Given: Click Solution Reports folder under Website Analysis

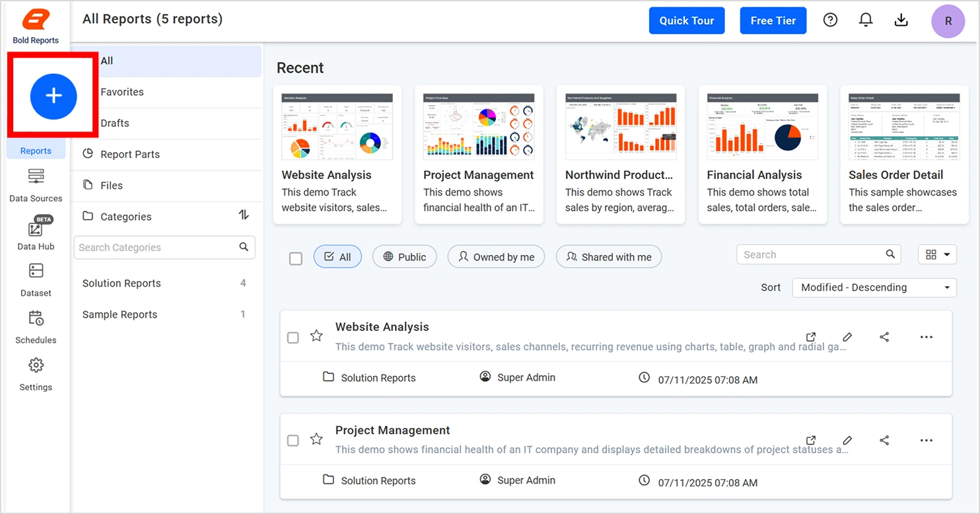Looking at the screenshot, I should [369, 378].
